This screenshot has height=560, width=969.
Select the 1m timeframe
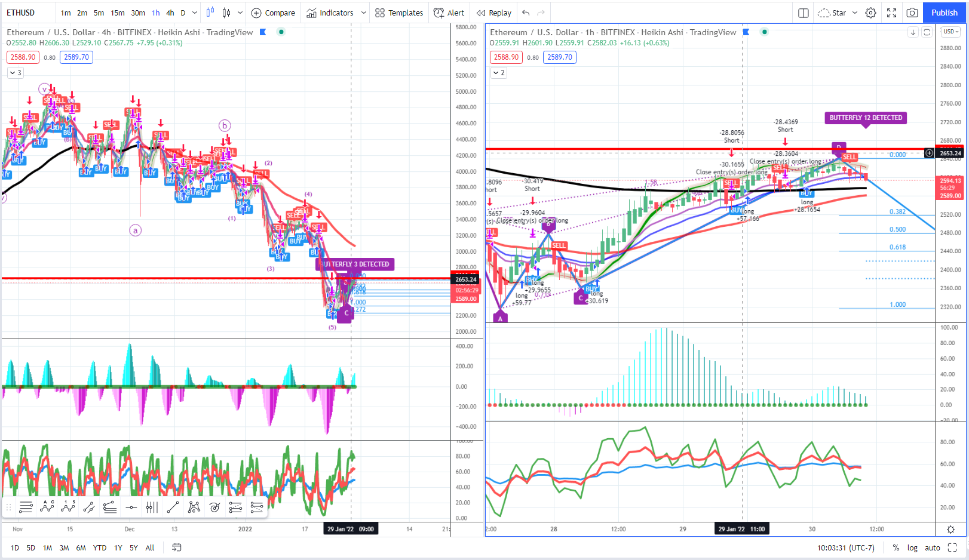(x=66, y=13)
